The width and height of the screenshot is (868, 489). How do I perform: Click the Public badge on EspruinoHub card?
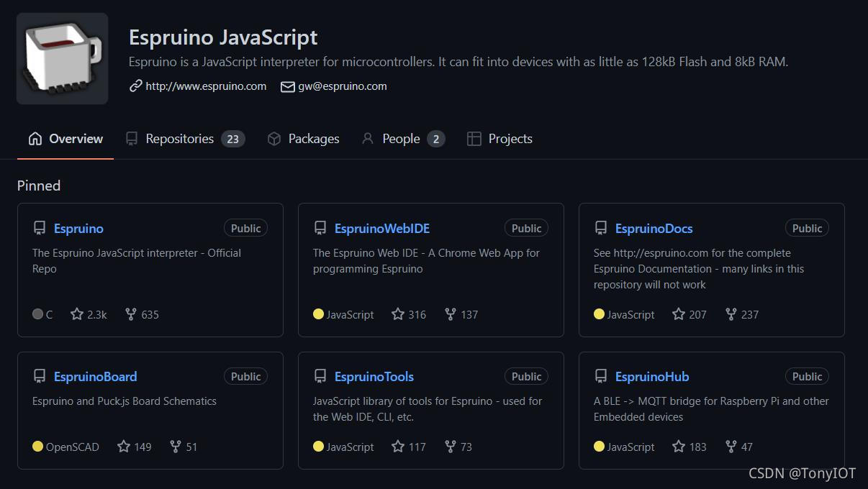[808, 376]
